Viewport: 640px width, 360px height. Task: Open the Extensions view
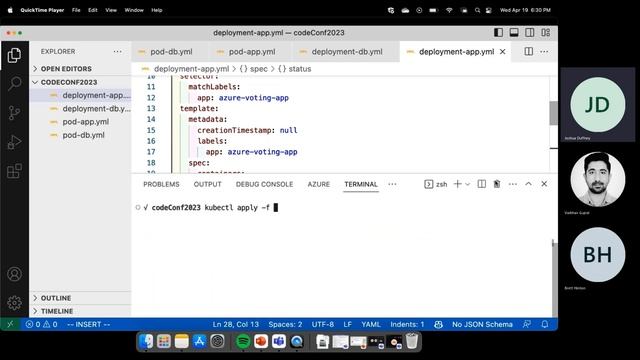tap(14, 171)
